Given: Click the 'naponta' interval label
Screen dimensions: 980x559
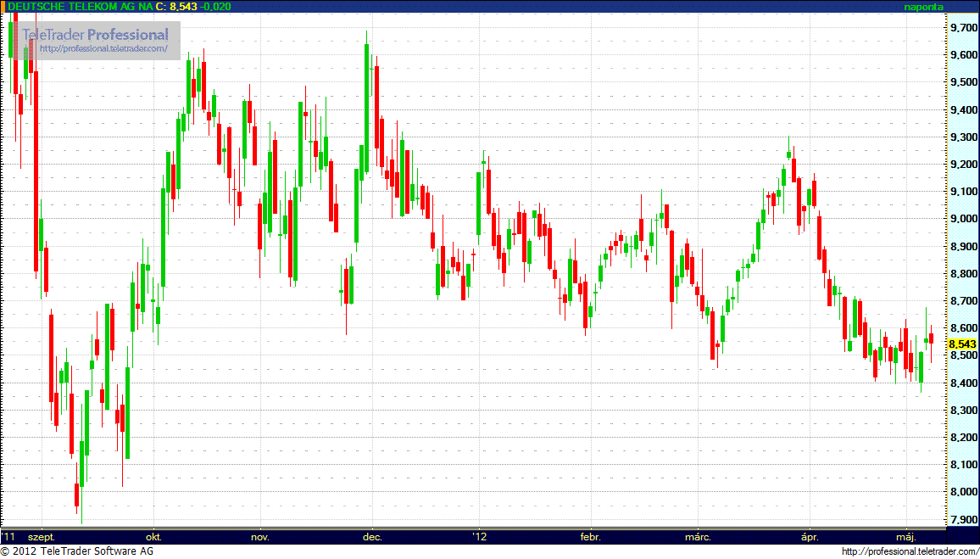Looking at the screenshot, I should [922, 7].
